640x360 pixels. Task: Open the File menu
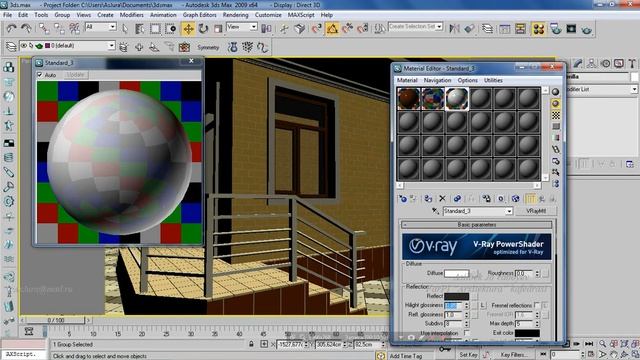(x=7, y=15)
